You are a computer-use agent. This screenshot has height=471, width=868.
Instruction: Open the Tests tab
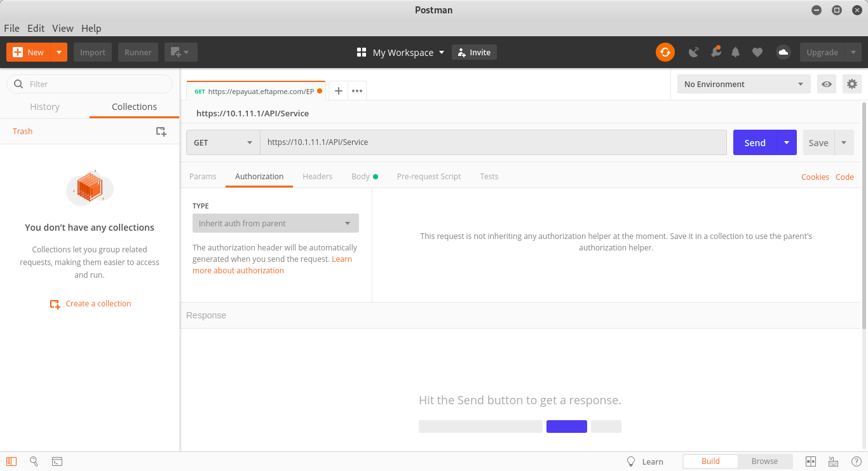[489, 176]
